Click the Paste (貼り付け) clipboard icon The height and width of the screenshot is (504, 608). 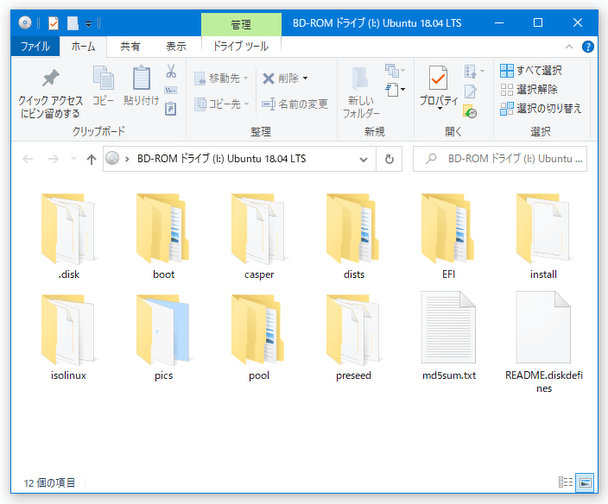pyautogui.click(x=141, y=78)
